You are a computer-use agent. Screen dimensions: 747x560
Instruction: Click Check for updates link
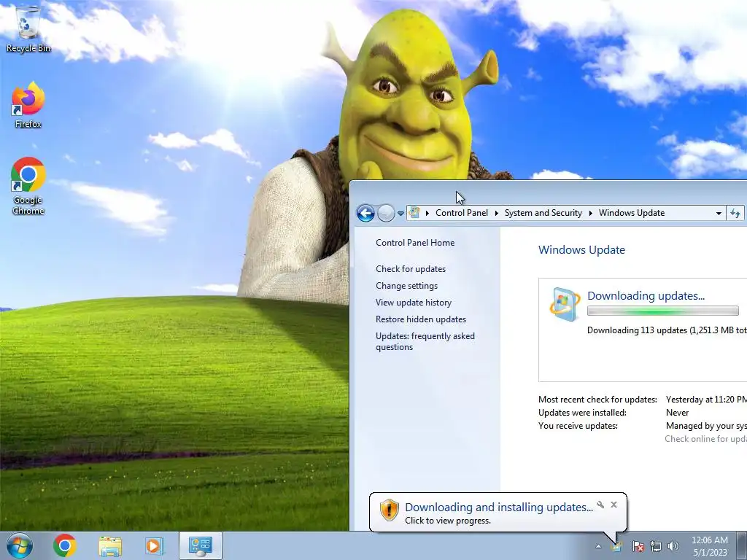[411, 268]
